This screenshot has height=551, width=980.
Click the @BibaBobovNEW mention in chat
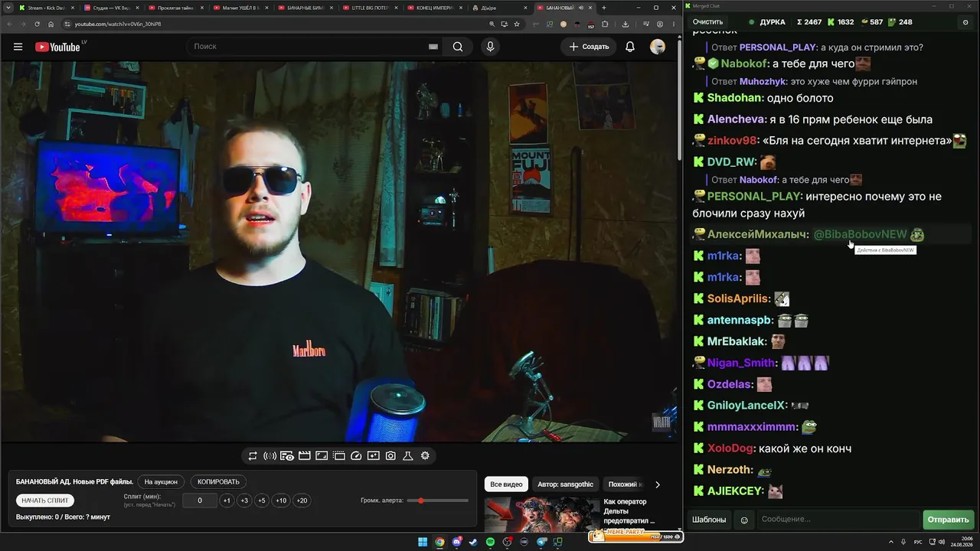[x=860, y=234]
